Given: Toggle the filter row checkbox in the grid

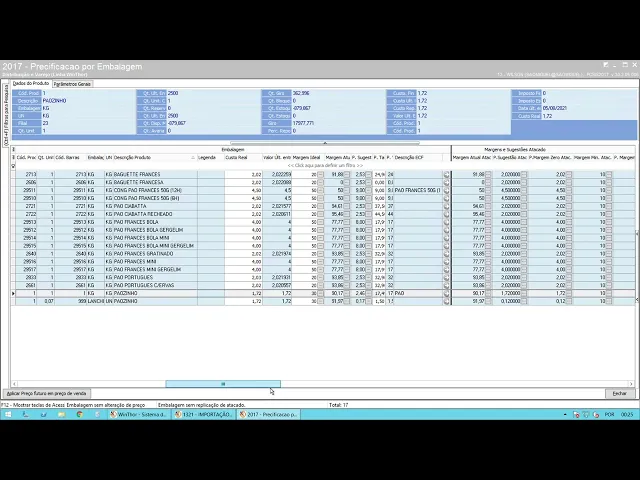Looking at the screenshot, I should [13, 166].
